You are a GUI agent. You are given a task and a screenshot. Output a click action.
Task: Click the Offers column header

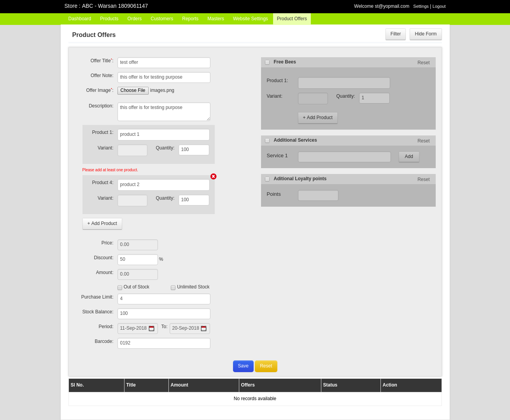280,385
